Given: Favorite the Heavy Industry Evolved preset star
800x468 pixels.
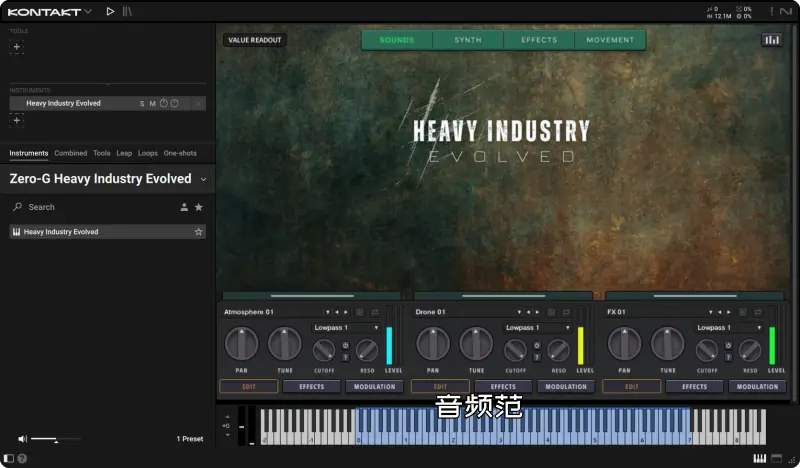Looking at the screenshot, I should click(x=198, y=232).
